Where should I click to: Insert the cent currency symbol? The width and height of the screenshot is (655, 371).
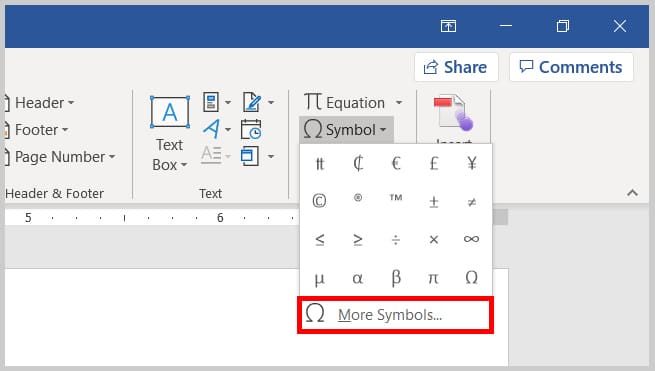[x=358, y=163]
